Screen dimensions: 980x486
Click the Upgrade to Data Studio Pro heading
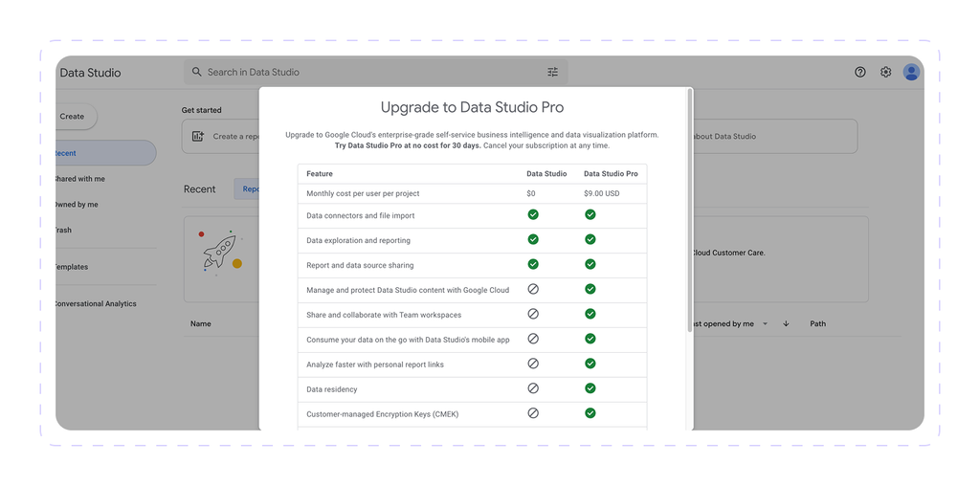pos(472,107)
